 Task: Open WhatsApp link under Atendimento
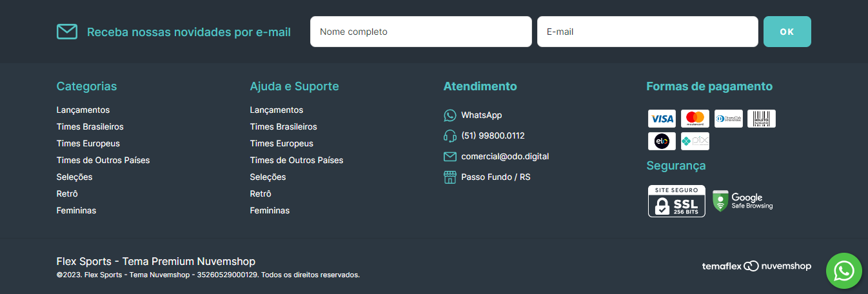[481, 115]
